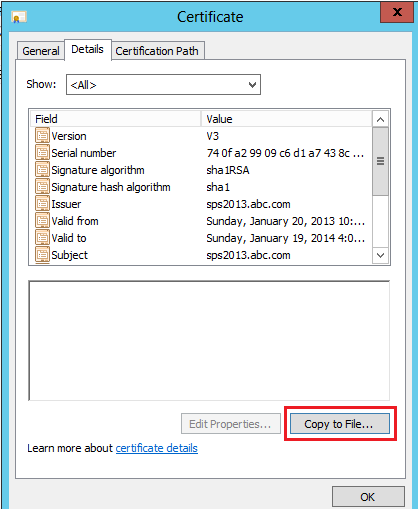Click the Valid from field icon

coord(42,221)
